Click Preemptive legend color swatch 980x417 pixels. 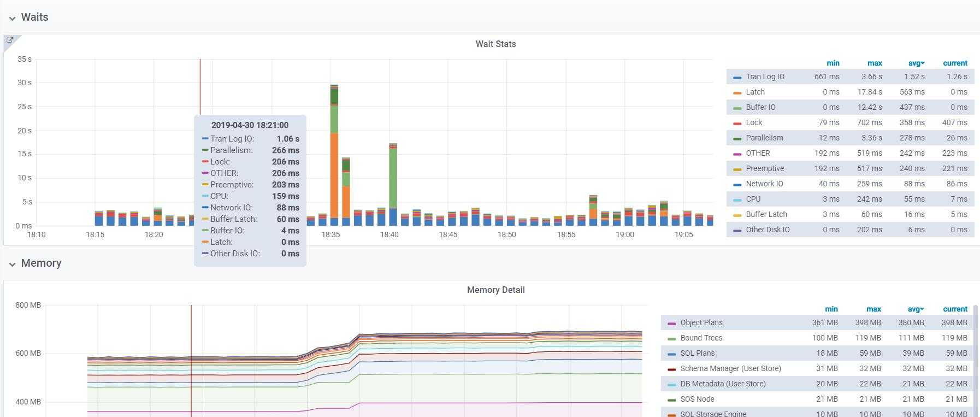(x=737, y=169)
